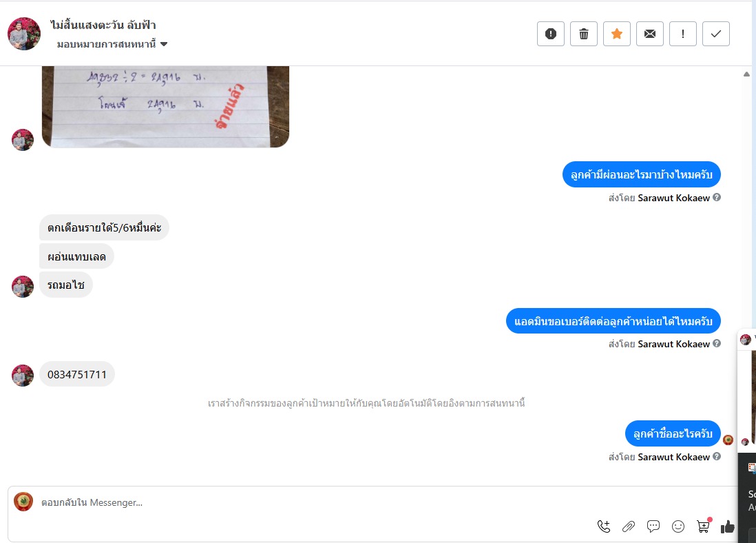Image resolution: width=756 pixels, height=543 pixels.
Task: Toggle the orange star follow-up marker
Action: pos(617,34)
